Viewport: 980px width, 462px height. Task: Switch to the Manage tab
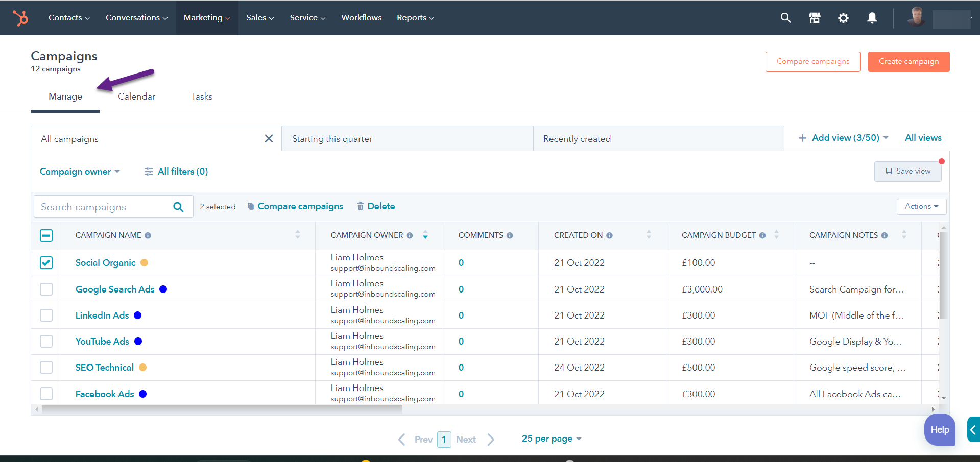click(65, 96)
